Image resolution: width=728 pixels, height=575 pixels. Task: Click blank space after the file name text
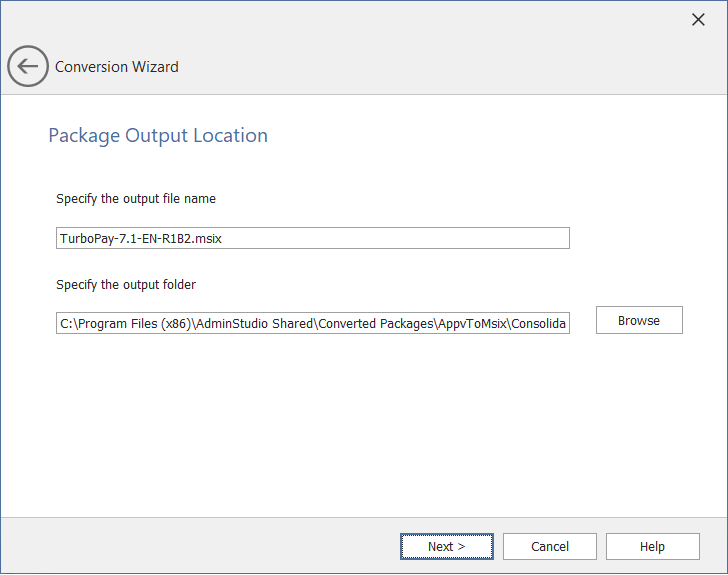400,238
